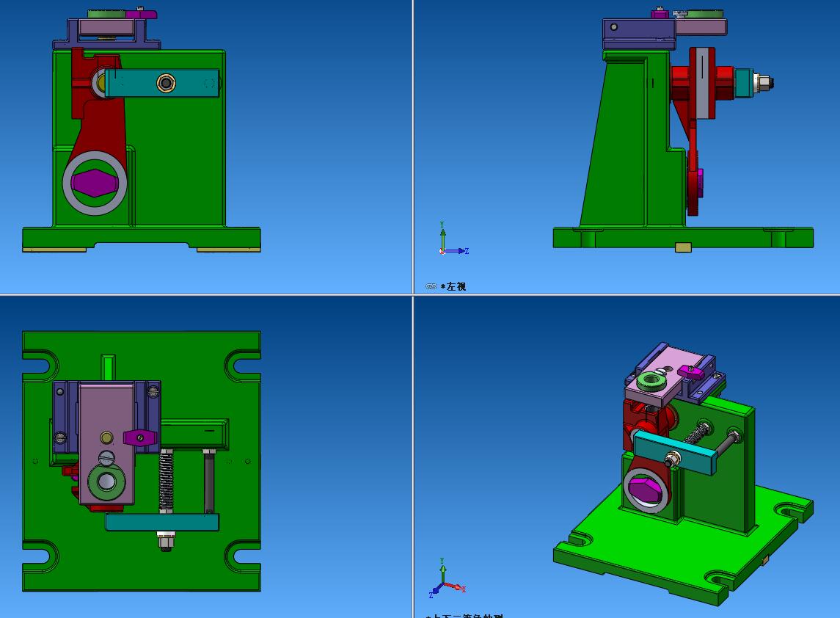Select the green washer ring in the isometric view
This screenshot has height=618, width=840.
click(x=650, y=380)
